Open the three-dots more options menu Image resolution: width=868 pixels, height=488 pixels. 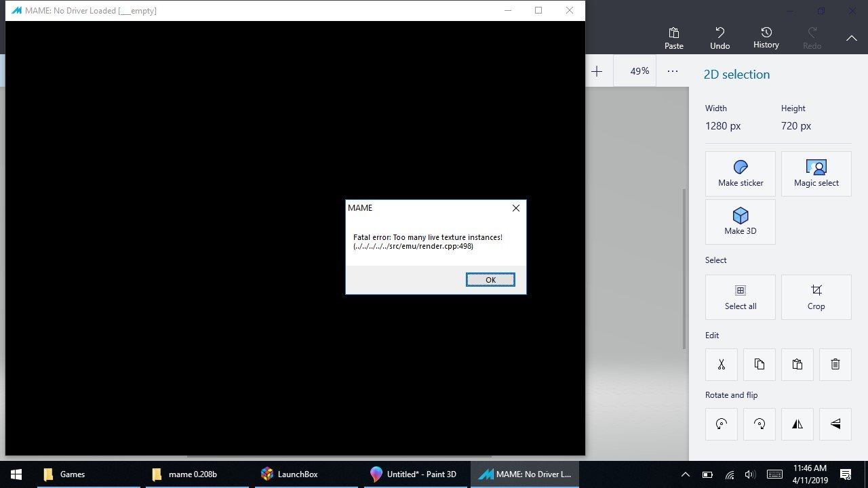coord(673,71)
